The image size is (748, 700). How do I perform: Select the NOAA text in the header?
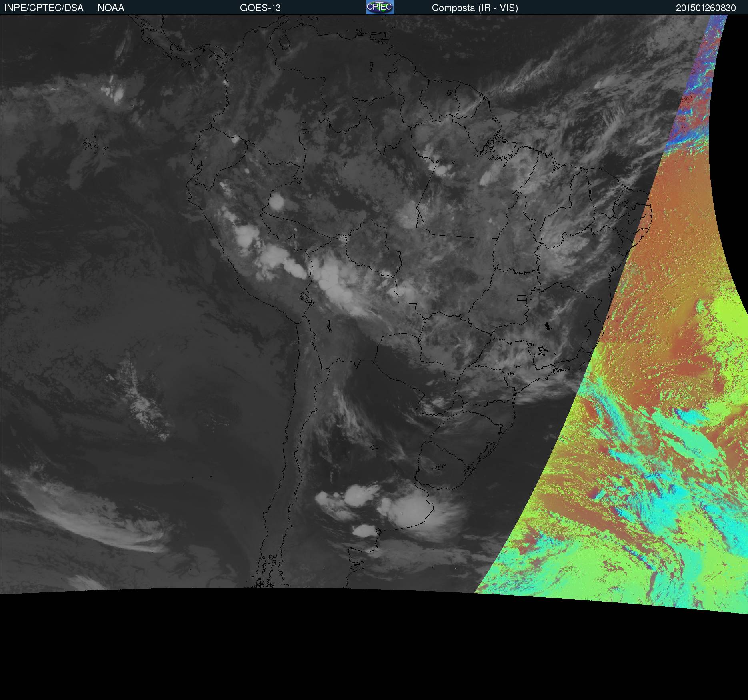click(111, 8)
